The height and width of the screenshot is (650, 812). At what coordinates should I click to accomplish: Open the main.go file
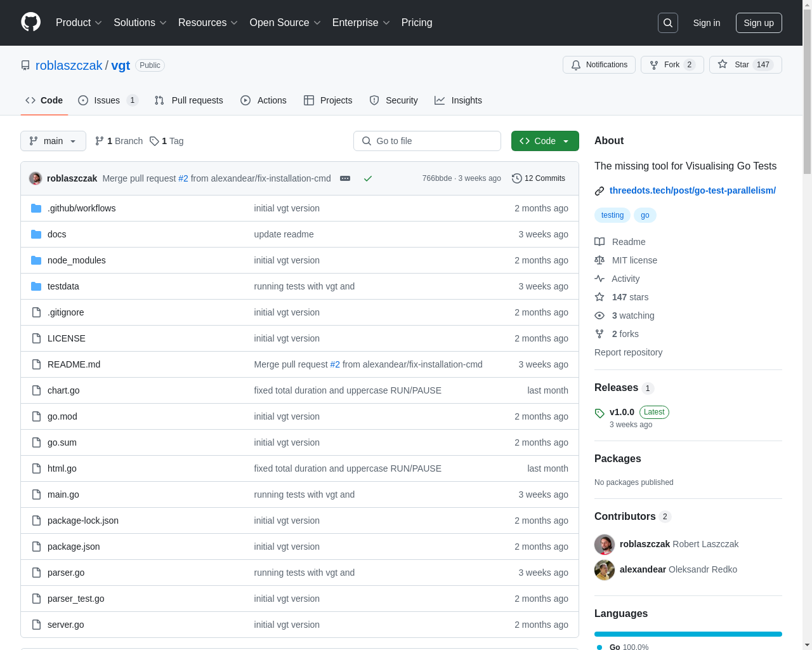63,494
